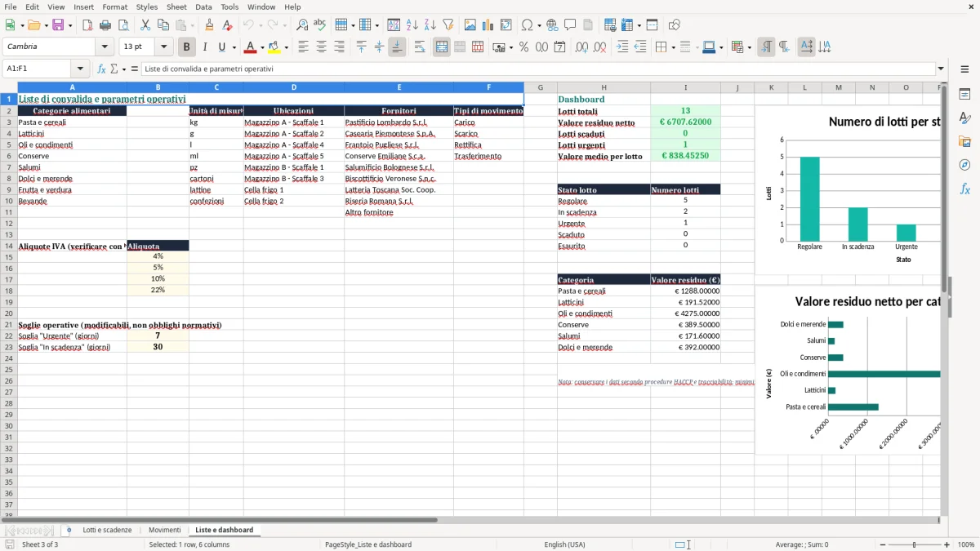The image size is (980, 551).
Task: Insert an image
Action: (470, 25)
